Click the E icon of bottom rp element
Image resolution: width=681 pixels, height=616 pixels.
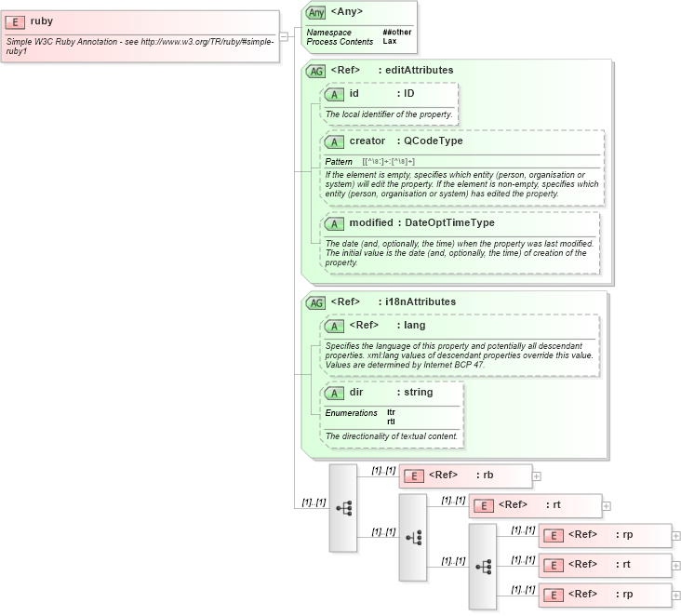pos(554,596)
